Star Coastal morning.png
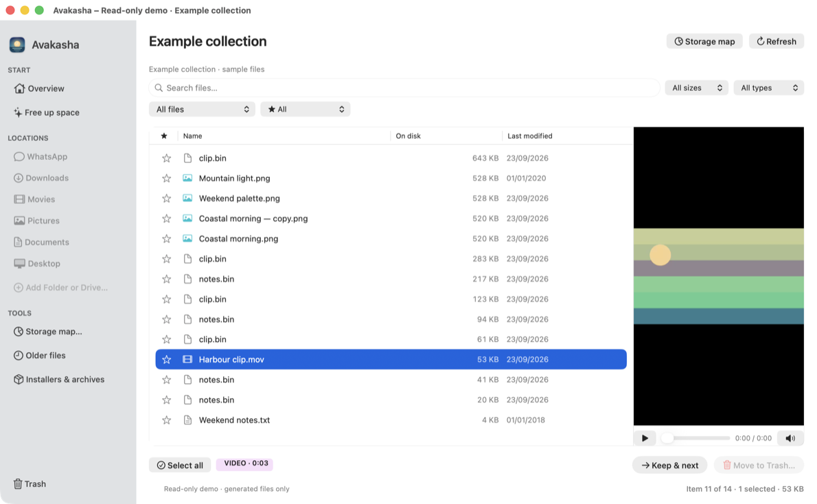Screen dimensions: 817x504 [166, 239]
